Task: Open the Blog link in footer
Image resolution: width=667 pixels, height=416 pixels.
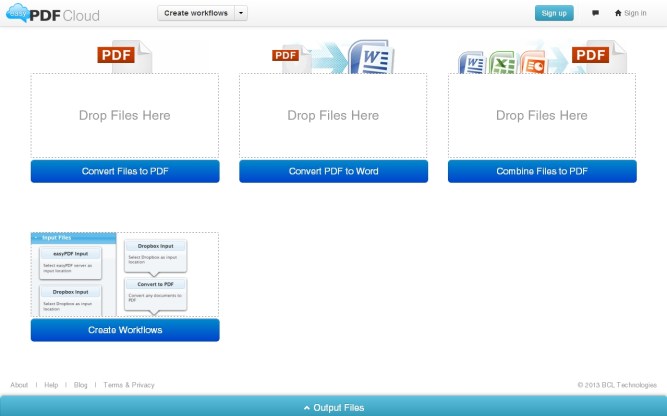Action: 80,385
